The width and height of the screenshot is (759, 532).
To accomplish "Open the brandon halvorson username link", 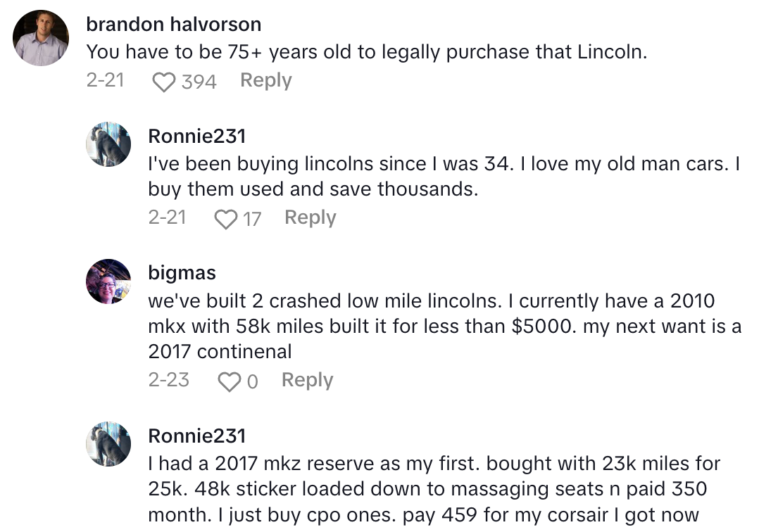I will pos(173,25).
